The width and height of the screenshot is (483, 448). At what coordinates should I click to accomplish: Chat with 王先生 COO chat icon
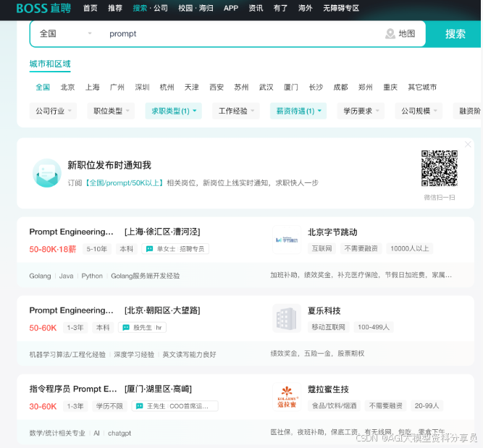click(139, 406)
